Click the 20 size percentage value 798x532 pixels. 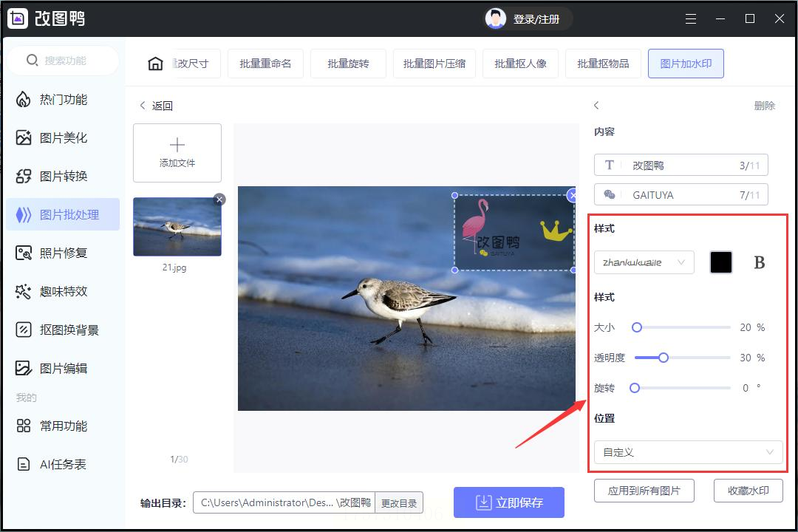pyautogui.click(x=746, y=327)
